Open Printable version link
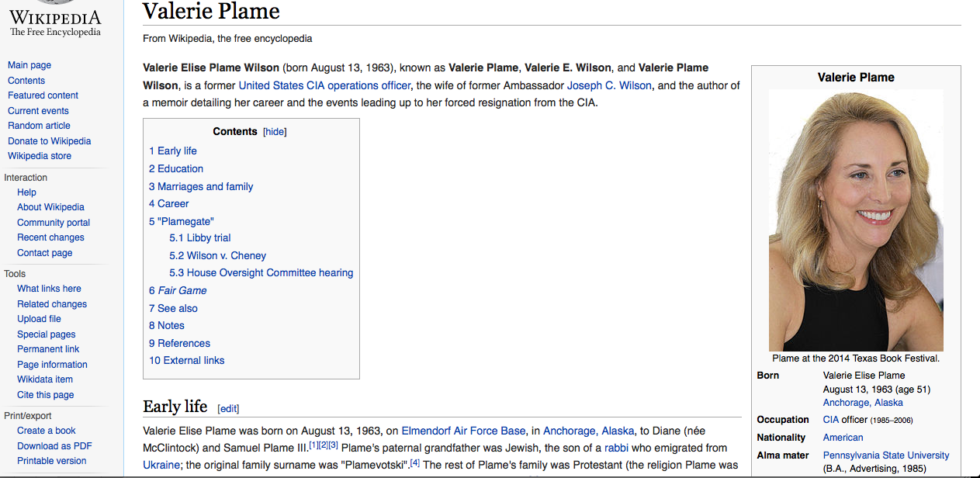The height and width of the screenshot is (478, 980). 52,461
